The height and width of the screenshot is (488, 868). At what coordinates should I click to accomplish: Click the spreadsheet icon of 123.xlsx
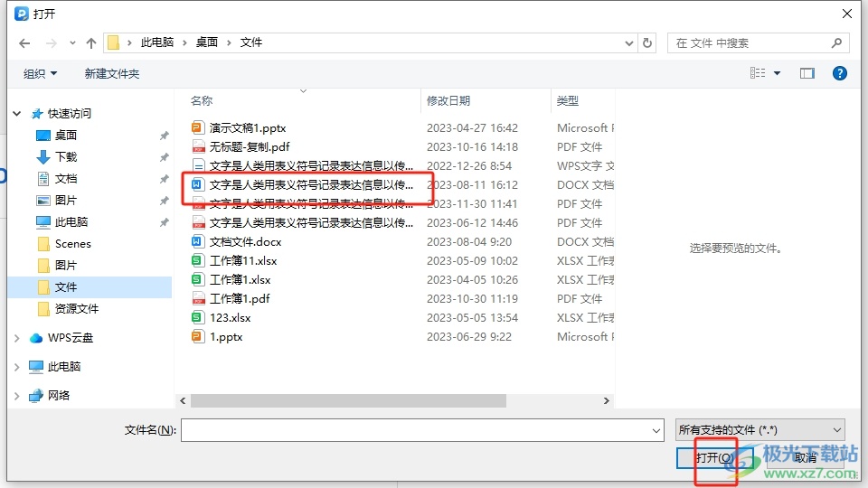tap(198, 317)
